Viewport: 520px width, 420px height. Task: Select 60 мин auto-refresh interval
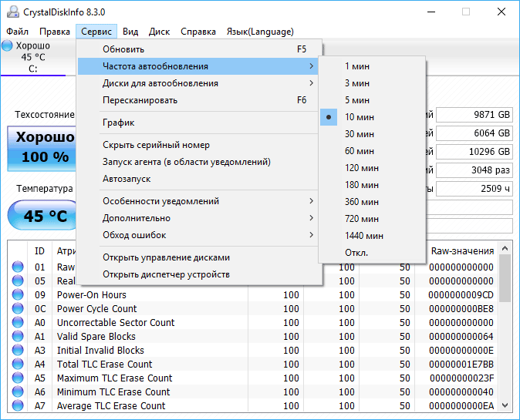(x=372, y=151)
